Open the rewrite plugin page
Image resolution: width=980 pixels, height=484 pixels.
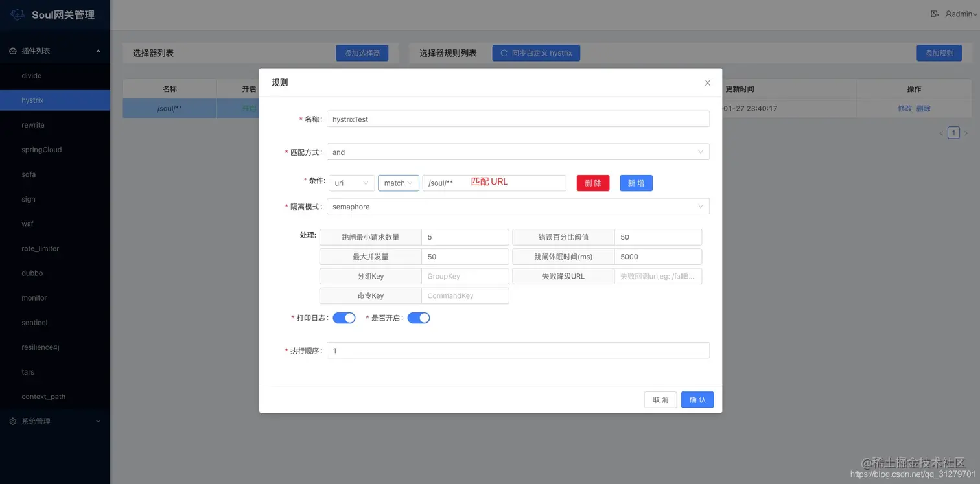32,125
